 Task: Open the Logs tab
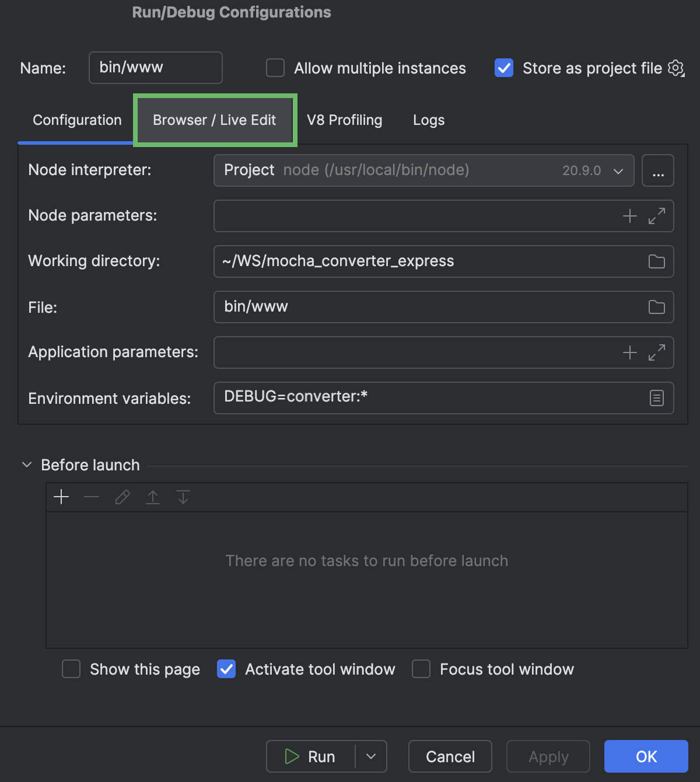click(428, 120)
